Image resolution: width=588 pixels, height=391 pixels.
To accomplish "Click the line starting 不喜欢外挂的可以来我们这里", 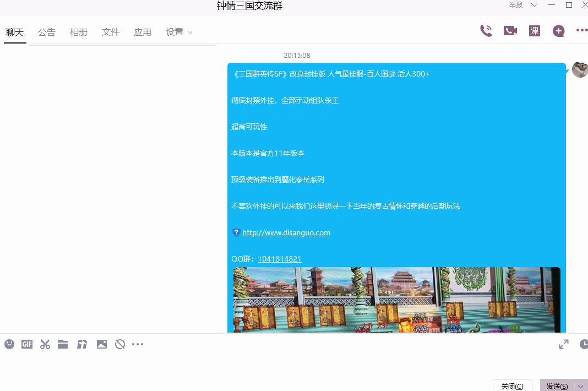I will [346, 206].
